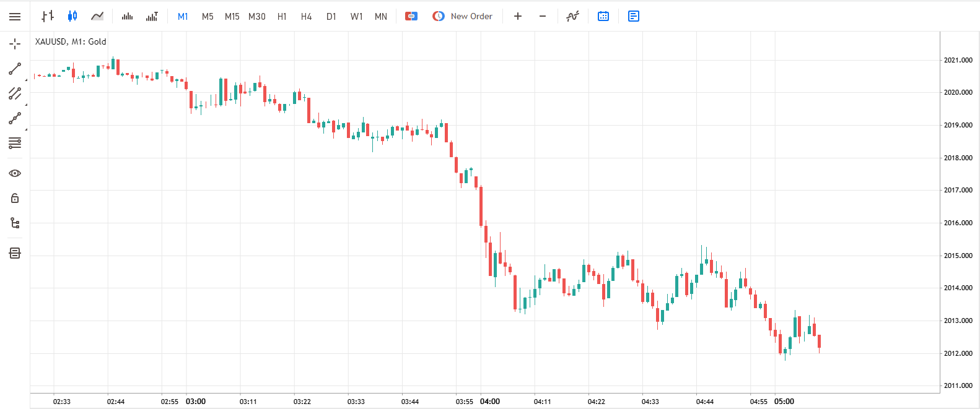
Task: Open the news/journal panel icon
Action: [x=634, y=16]
